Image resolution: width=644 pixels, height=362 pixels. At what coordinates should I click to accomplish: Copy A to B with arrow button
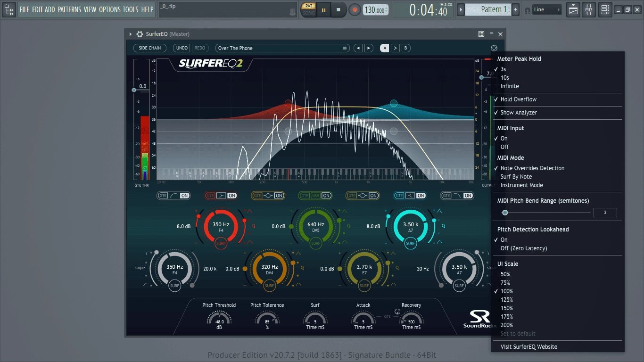(395, 48)
